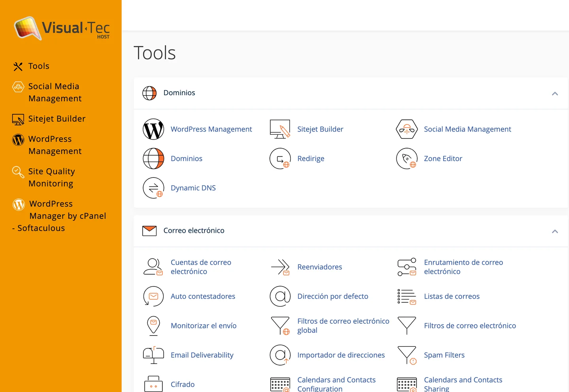
Task: Open the Spam Filters link
Action: (x=444, y=355)
